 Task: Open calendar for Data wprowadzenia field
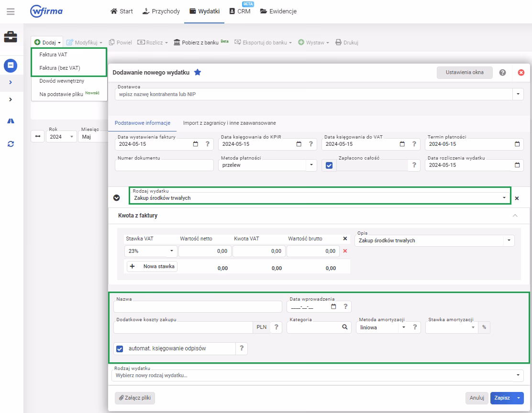(x=333, y=306)
